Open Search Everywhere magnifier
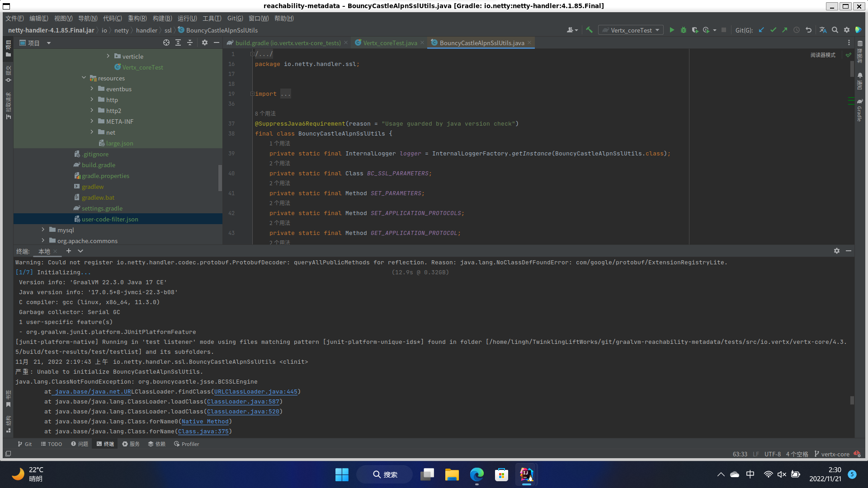868x488 pixels. (x=835, y=30)
